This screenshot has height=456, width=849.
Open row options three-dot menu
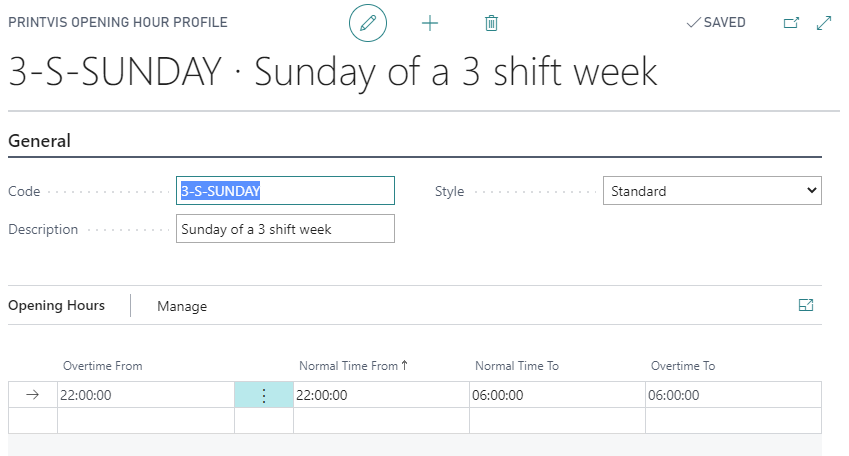(x=264, y=395)
